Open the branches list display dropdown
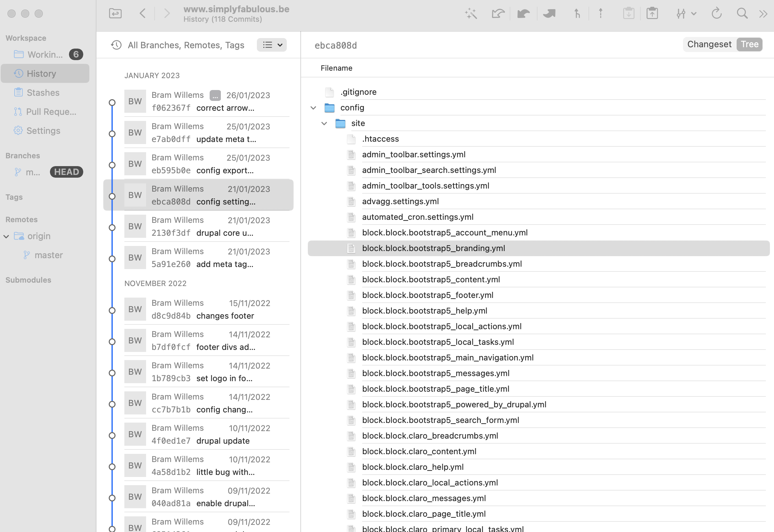 [271, 45]
